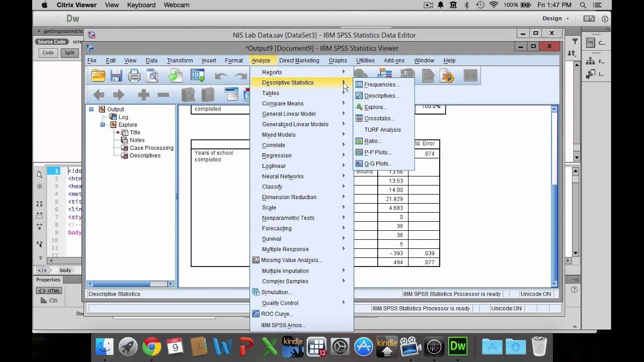Click the left arrow Promote icon
Image resolution: width=644 pixels, height=362 pixels.
click(x=99, y=95)
